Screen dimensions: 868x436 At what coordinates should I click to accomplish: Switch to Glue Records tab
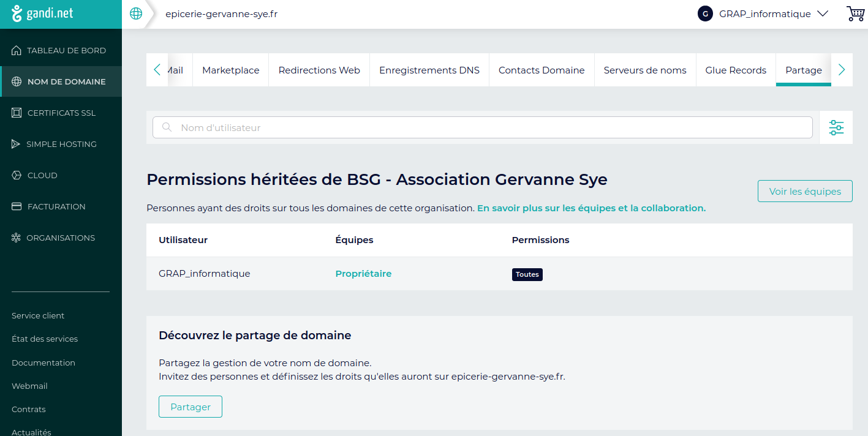tap(736, 70)
